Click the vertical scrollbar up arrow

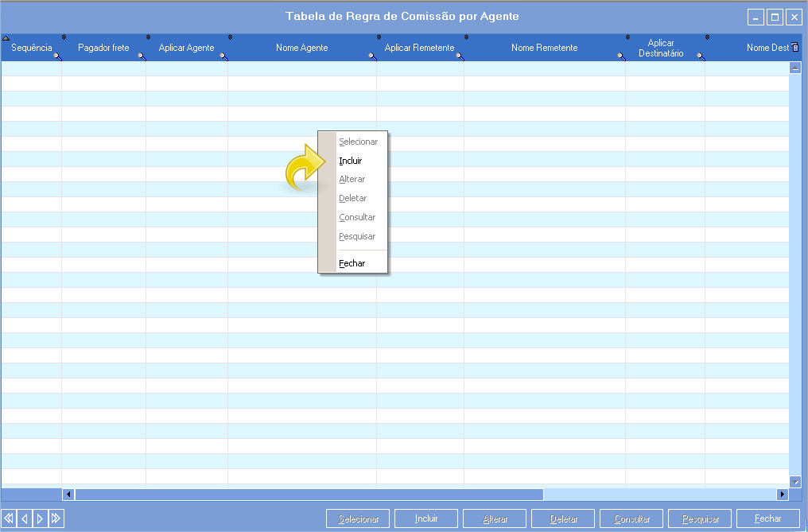(x=795, y=68)
